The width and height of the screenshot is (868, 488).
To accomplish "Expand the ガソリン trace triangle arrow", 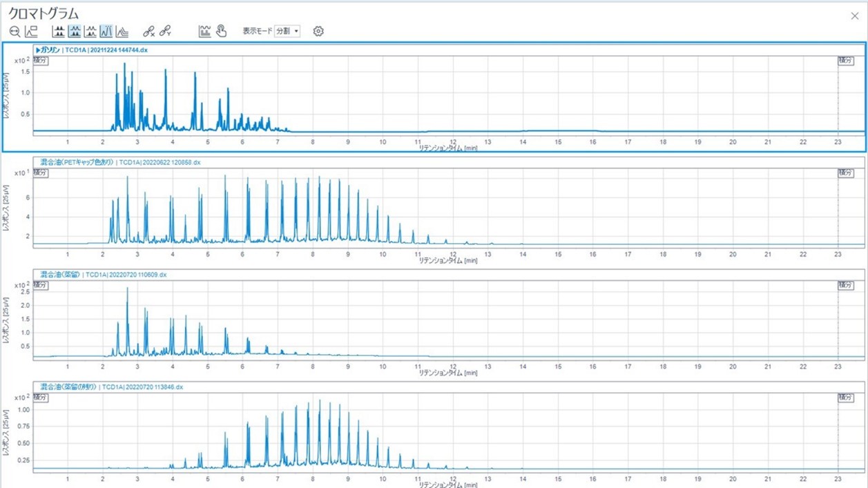I will (38, 50).
